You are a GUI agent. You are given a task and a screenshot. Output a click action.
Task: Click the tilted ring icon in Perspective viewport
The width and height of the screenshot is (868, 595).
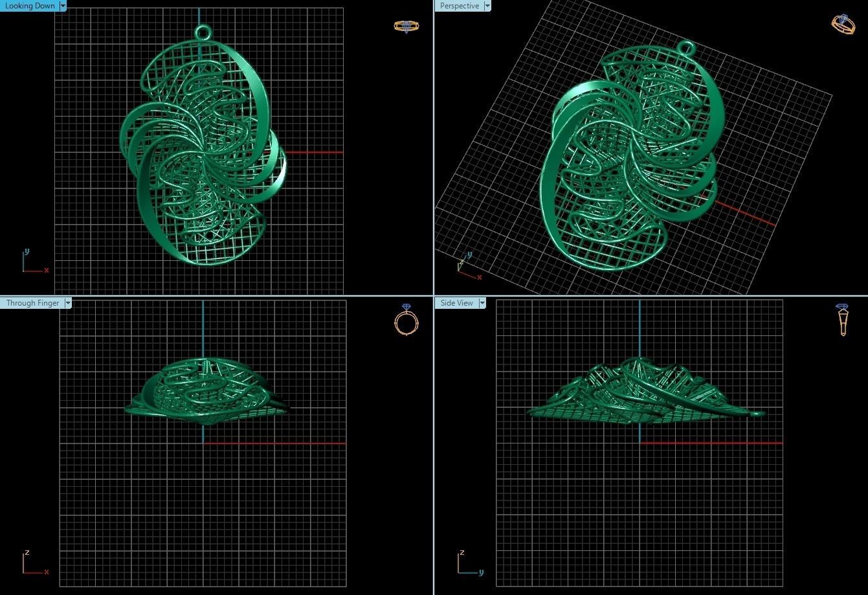point(843,25)
